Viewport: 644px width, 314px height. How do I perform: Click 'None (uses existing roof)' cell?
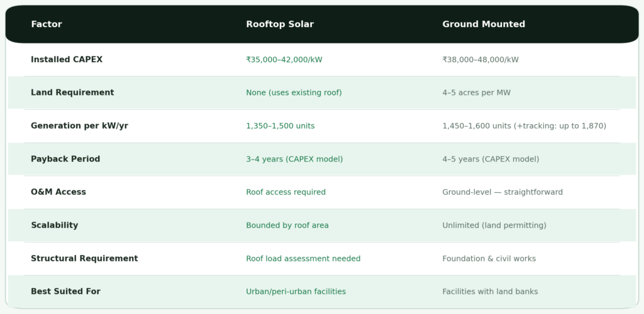coord(294,93)
